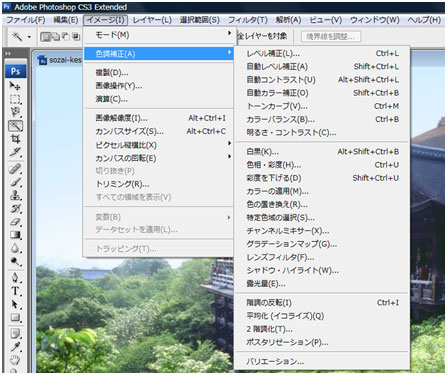
Task: Choose 明るさ・コントラスト(C)... from submenu
Action: [322, 132]
